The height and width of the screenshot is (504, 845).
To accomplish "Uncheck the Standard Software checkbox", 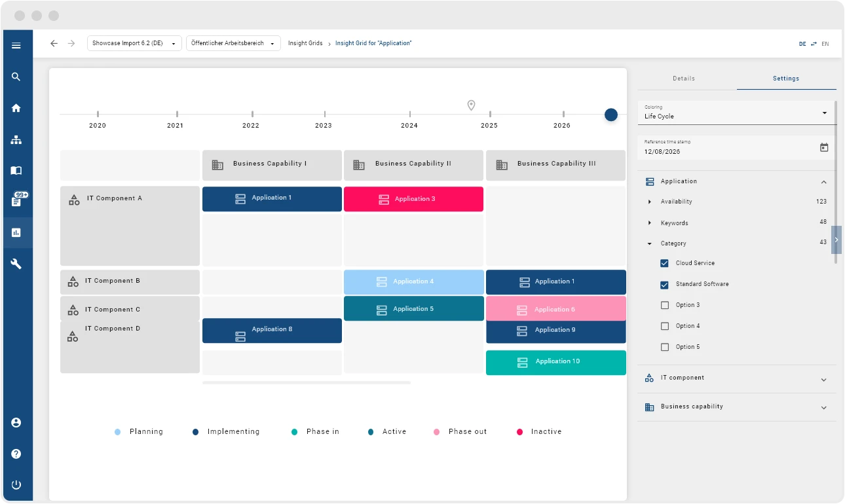I will tap(665, 285).
